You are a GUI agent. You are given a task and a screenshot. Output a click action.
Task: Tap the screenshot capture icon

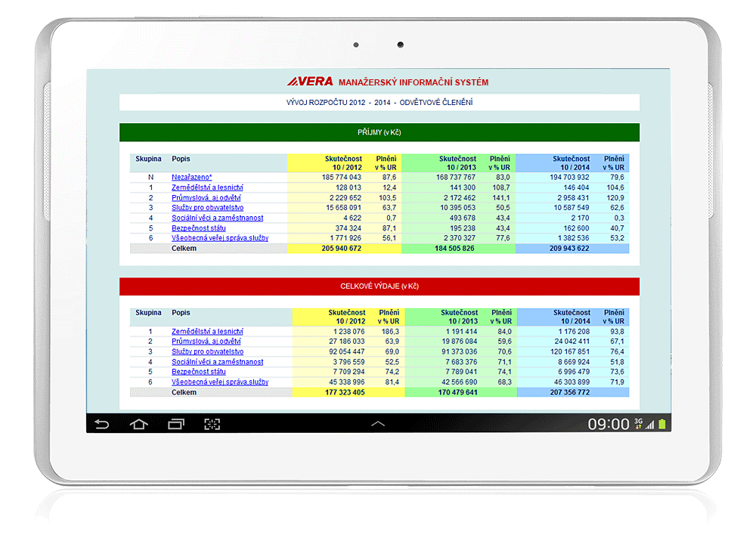(x=212, y=425)
